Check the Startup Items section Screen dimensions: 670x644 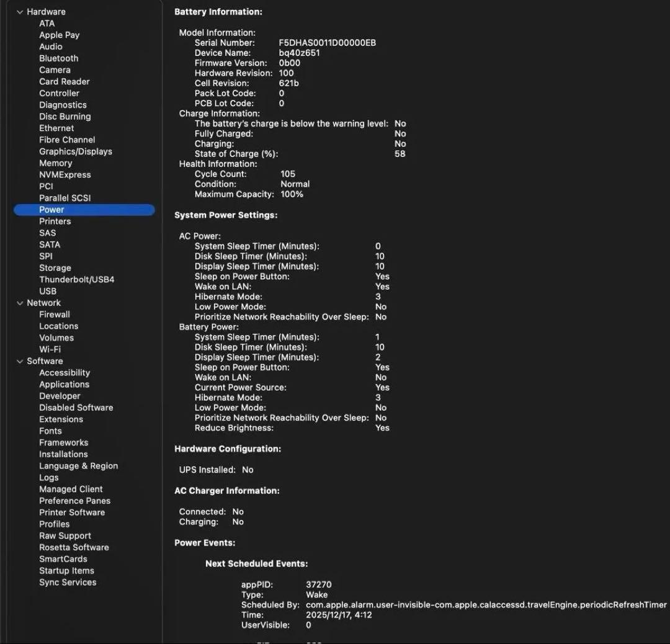pyautogui.click(x=66, y=570)
